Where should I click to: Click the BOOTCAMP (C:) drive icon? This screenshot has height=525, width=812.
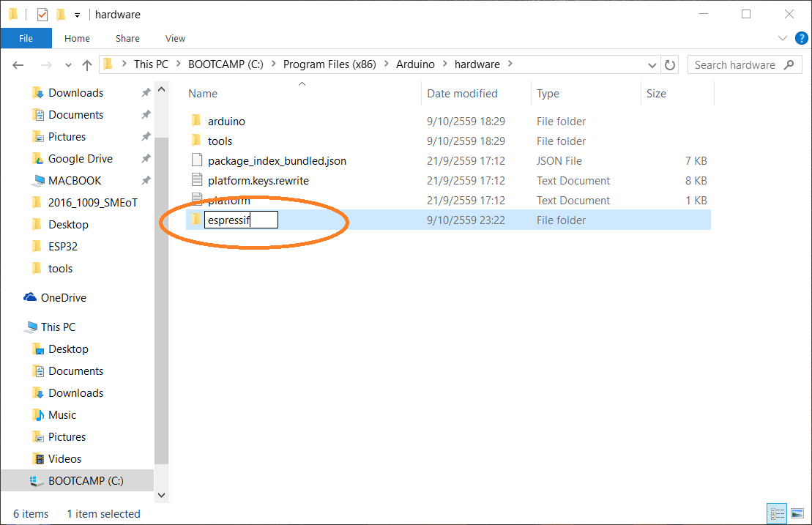coord(37,480)
